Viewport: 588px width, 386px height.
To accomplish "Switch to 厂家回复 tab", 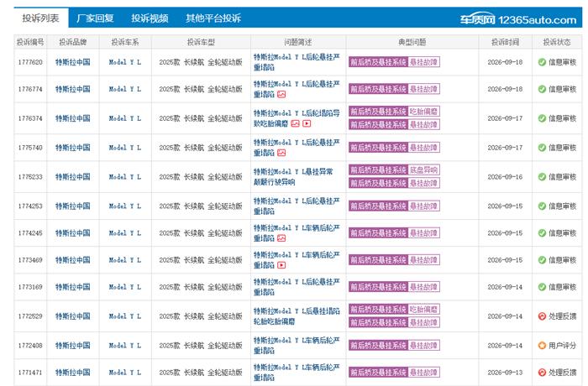I will 95,18.
